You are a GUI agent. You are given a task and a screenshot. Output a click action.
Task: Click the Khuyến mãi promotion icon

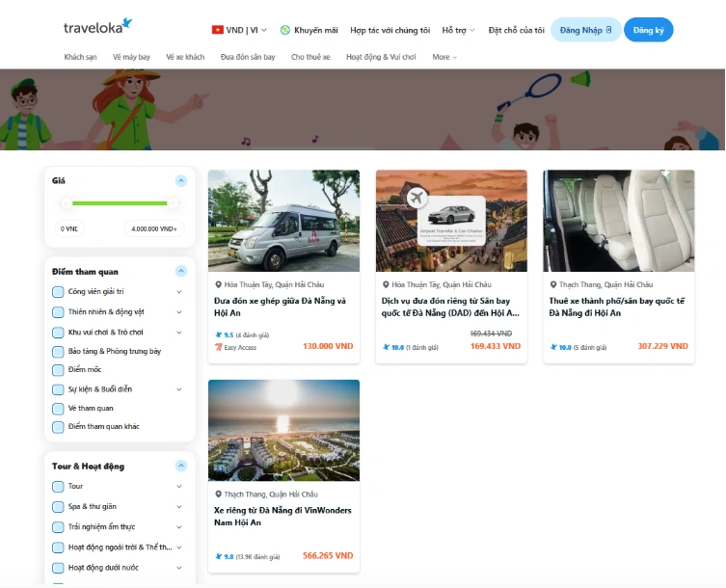(286, 30)
